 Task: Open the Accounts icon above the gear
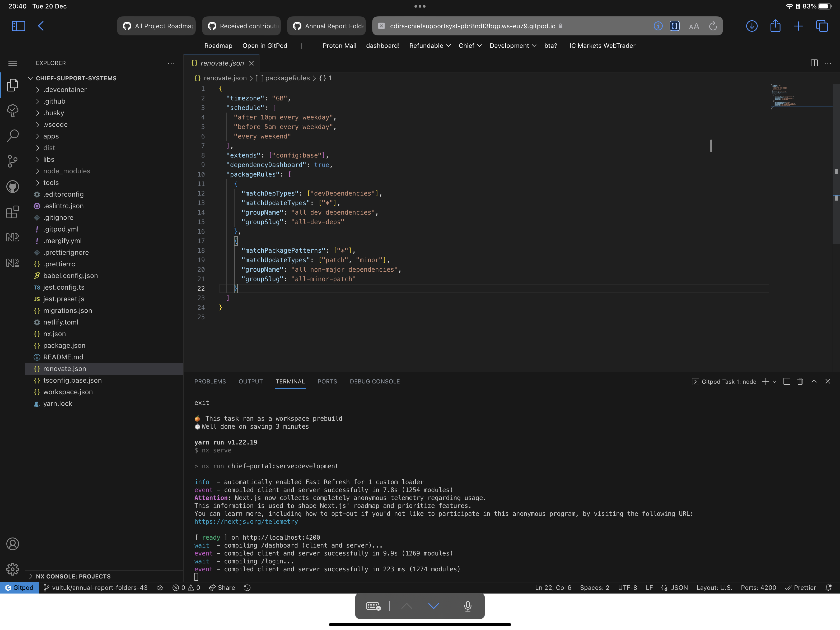pos(12,544)
